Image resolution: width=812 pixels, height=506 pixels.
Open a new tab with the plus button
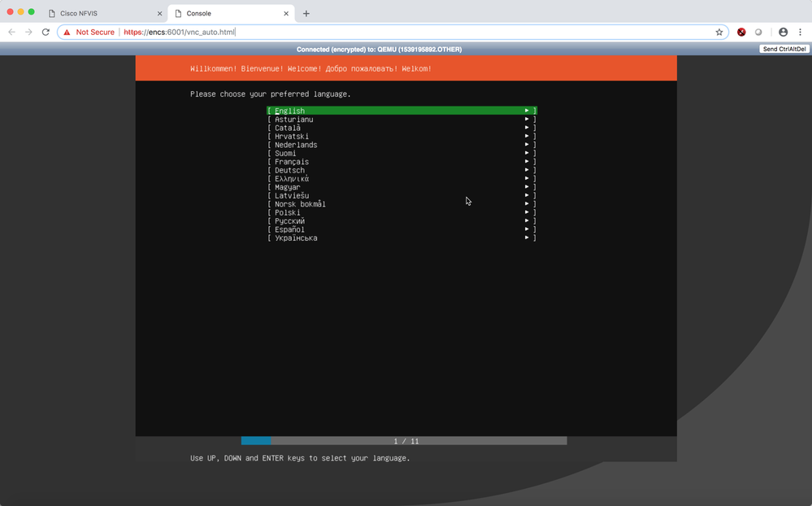point(306,14)
